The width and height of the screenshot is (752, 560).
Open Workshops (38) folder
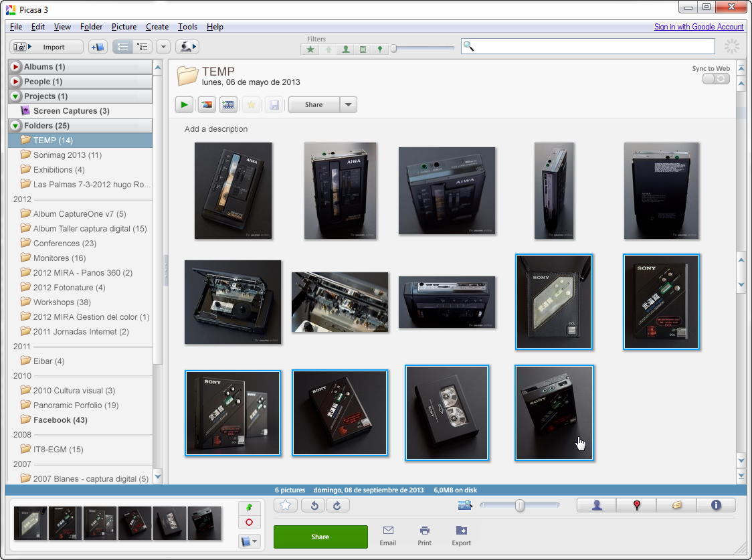coord(62,302)
